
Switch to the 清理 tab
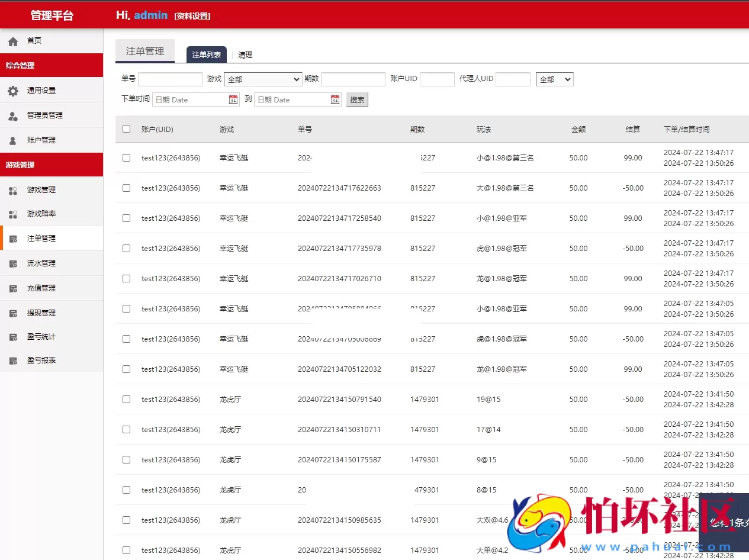245,54
